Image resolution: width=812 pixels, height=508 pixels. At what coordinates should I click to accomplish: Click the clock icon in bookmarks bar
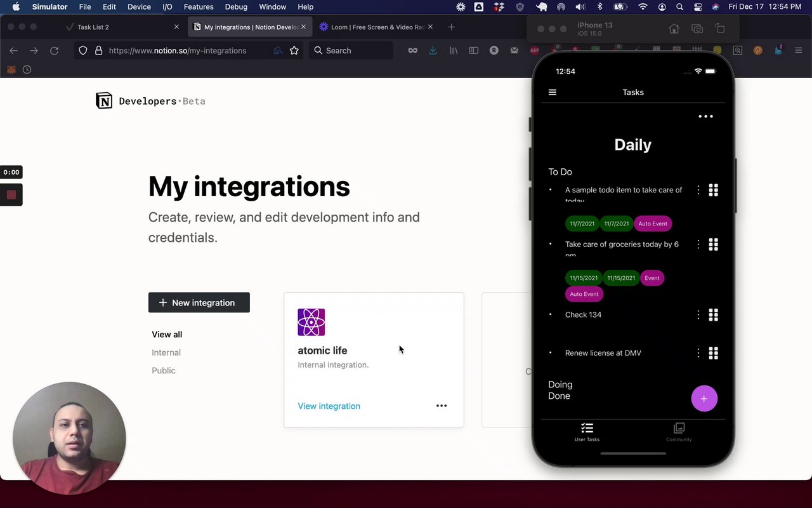click(x=27, y=70)
